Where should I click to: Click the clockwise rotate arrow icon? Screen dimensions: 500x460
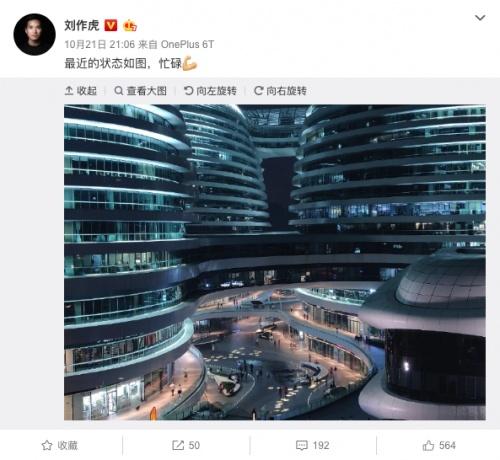(x=258, y=90)
